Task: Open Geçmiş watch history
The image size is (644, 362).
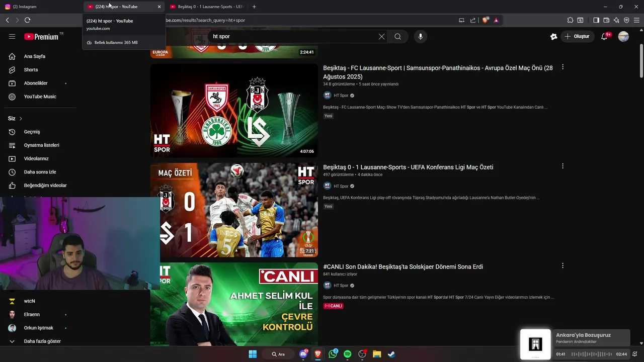Action: [32, 132]
